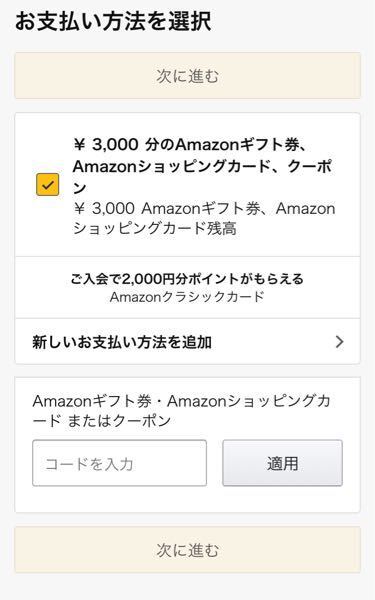Open the ご入会で2,000円分ポイントがもらえる offer link
The height and width of the screenshot is (600, 375).
(187, 279)
